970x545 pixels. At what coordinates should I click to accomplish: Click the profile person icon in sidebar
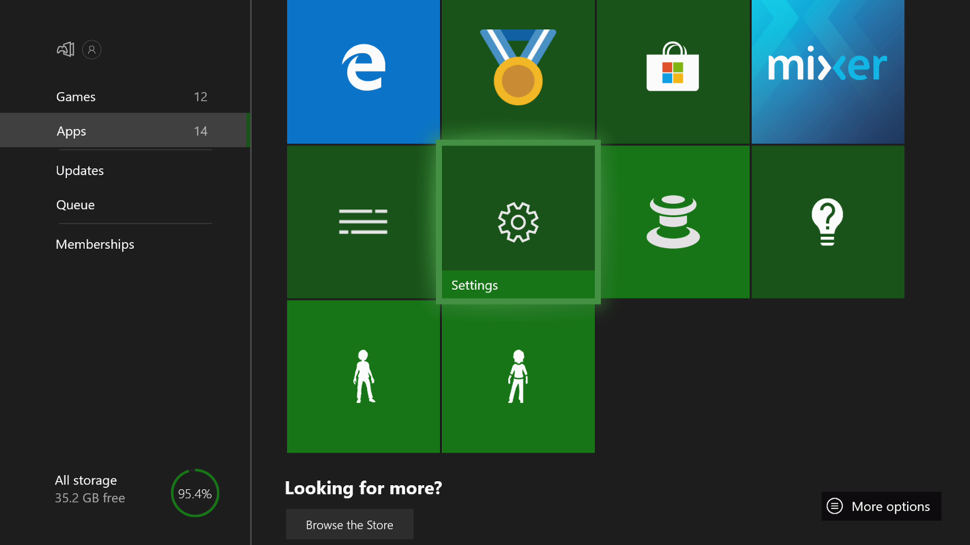(x=92, y=49)
